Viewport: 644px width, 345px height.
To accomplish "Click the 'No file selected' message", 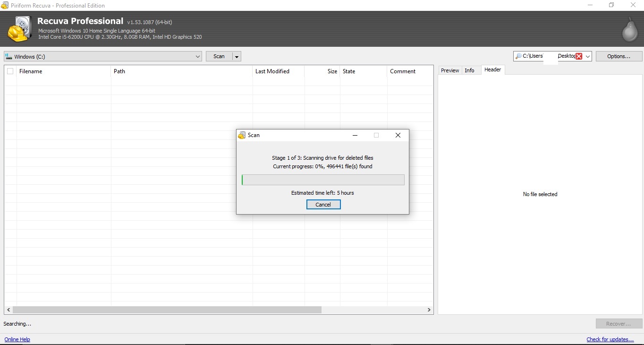I will [540, 194].
